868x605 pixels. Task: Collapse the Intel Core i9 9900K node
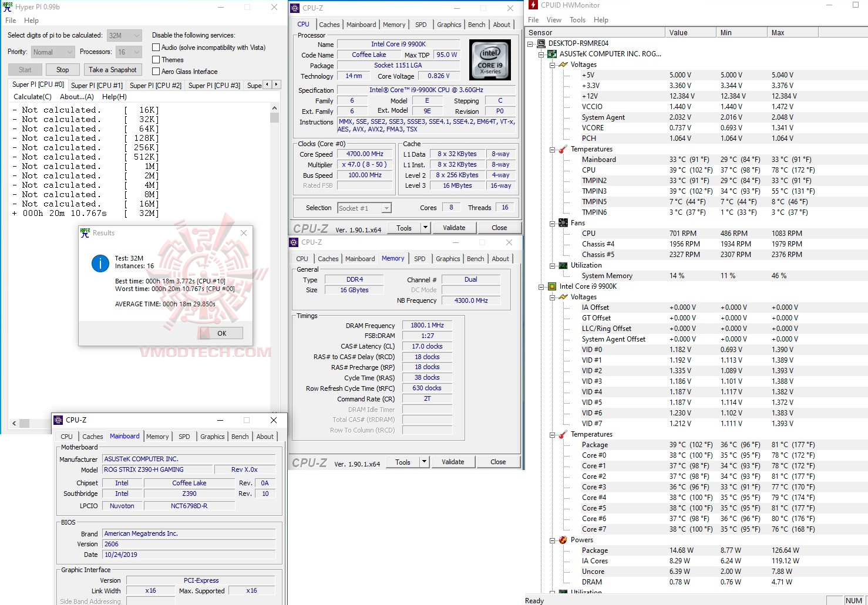click(x=541, y=286)
